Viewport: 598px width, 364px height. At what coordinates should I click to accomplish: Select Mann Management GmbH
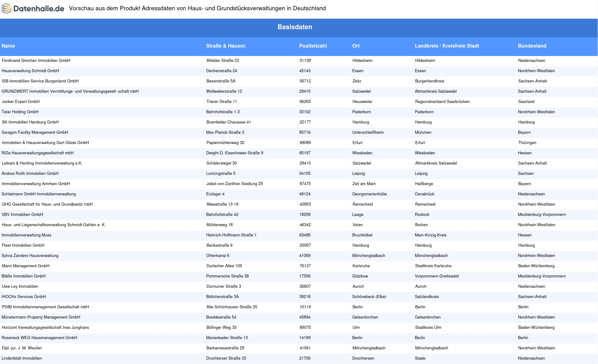pos(26,266)
